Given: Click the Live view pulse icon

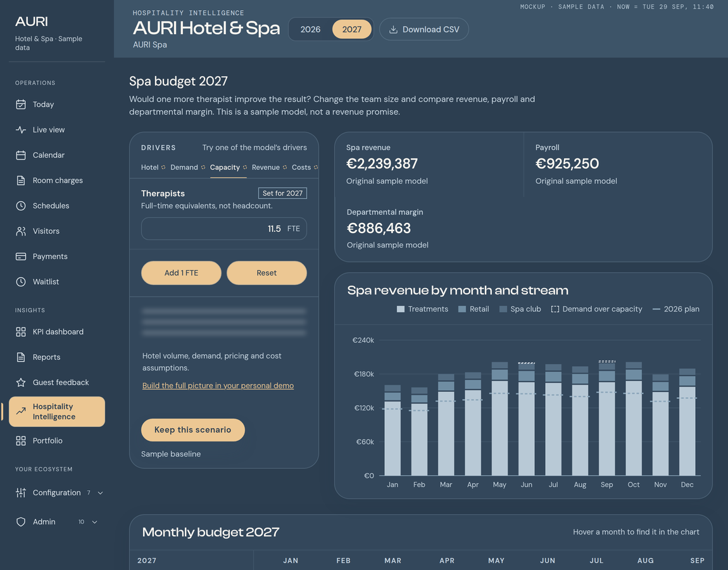Looking at the screenshot, I should pos(21,130).
